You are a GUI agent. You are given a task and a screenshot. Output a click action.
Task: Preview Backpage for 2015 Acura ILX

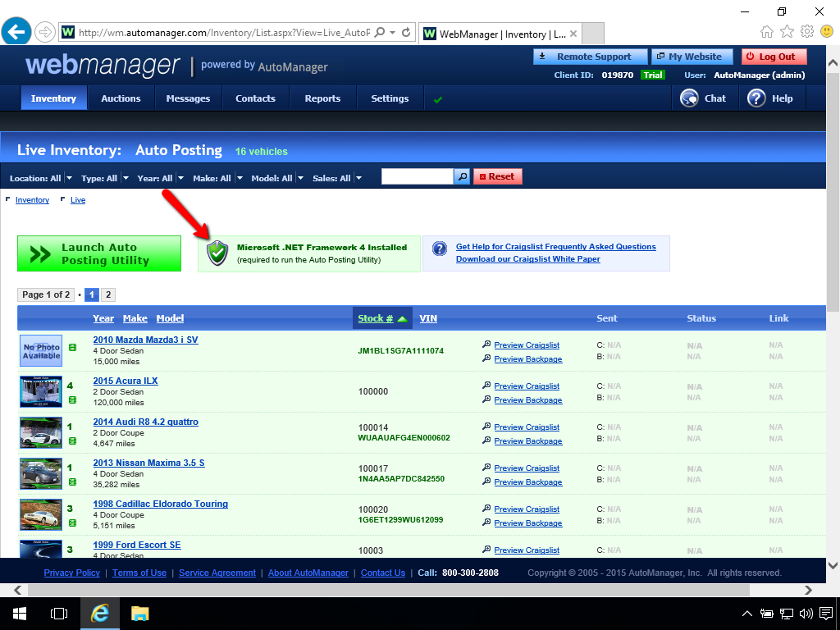point(528,399)
